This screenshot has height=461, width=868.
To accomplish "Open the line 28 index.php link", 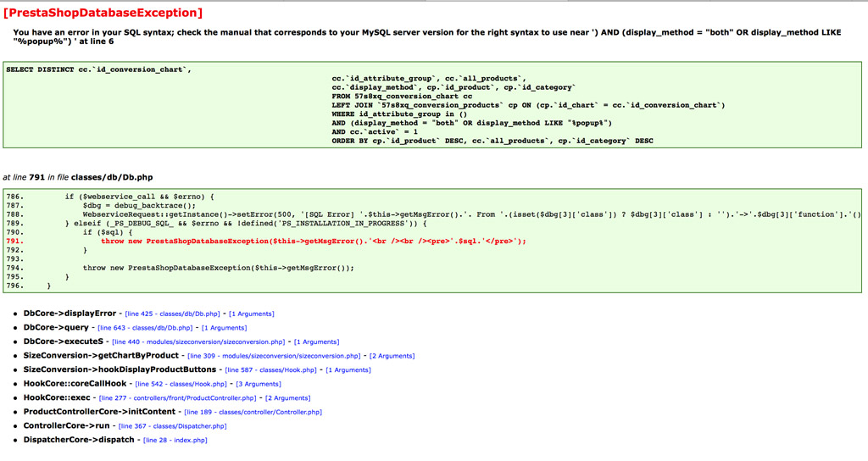I will coord(175,441).
